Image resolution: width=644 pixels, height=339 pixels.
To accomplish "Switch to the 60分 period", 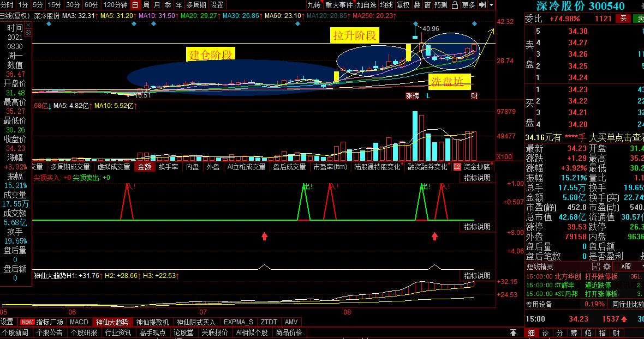I will tap(91, 5).
